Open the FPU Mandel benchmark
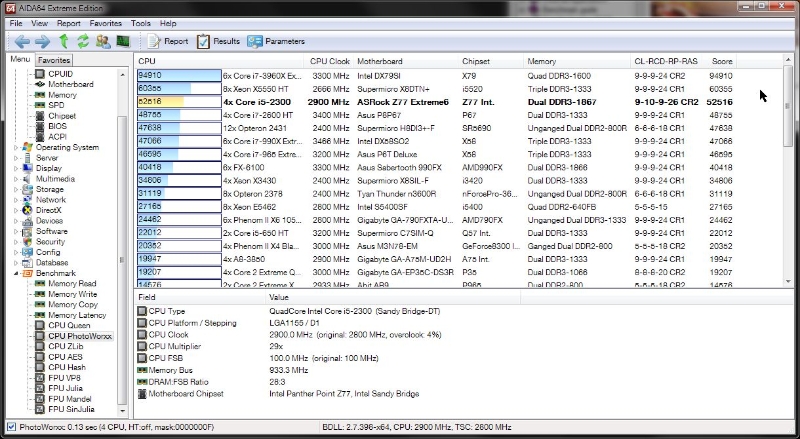This screenshot has width=800, height=439. [x=70, y=399]
